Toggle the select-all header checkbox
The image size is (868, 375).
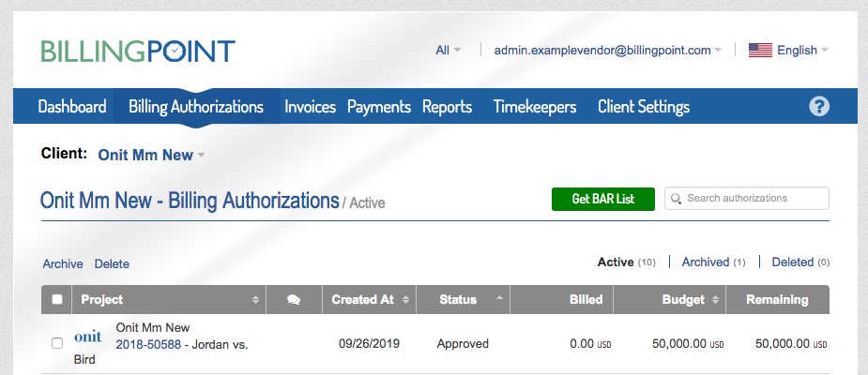(57, 299)
